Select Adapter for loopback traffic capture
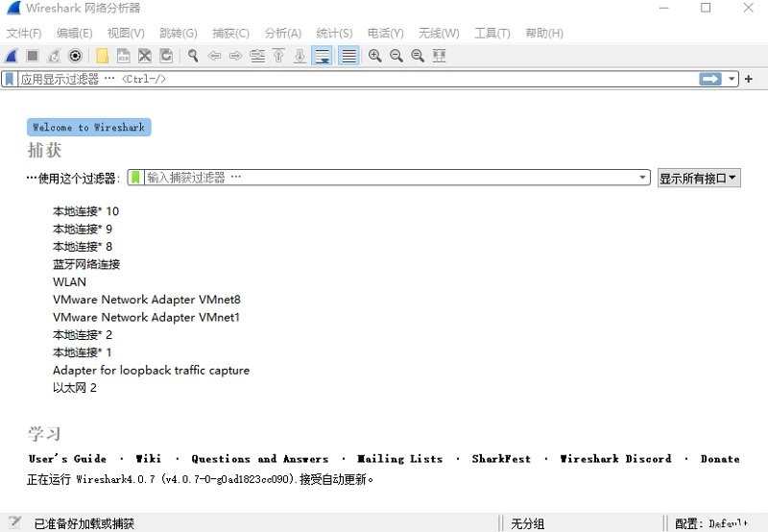This screenshot has height=532, width=768. coord(151,370)
